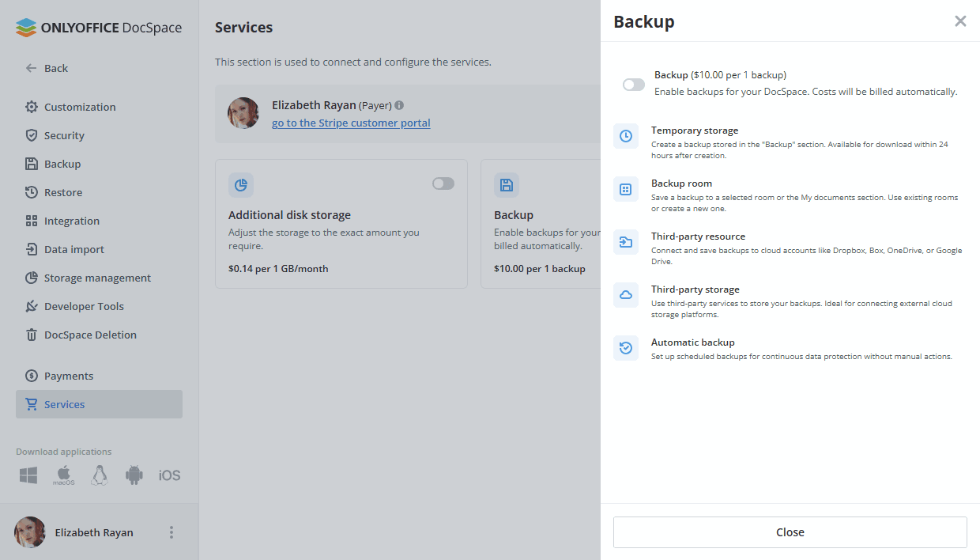Screen dimensions: 980x560
Task: Click the iOS download application icon
Action: point(169,475)
